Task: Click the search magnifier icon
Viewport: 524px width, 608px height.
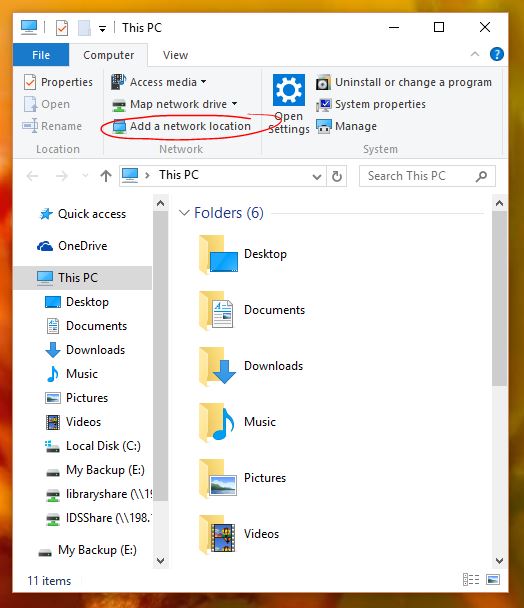Action: coord(481,176)
